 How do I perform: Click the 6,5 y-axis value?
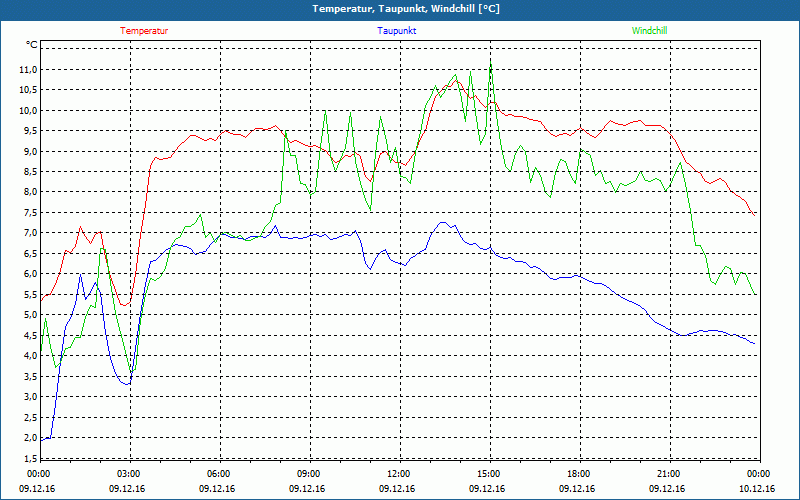pos(30,254)
